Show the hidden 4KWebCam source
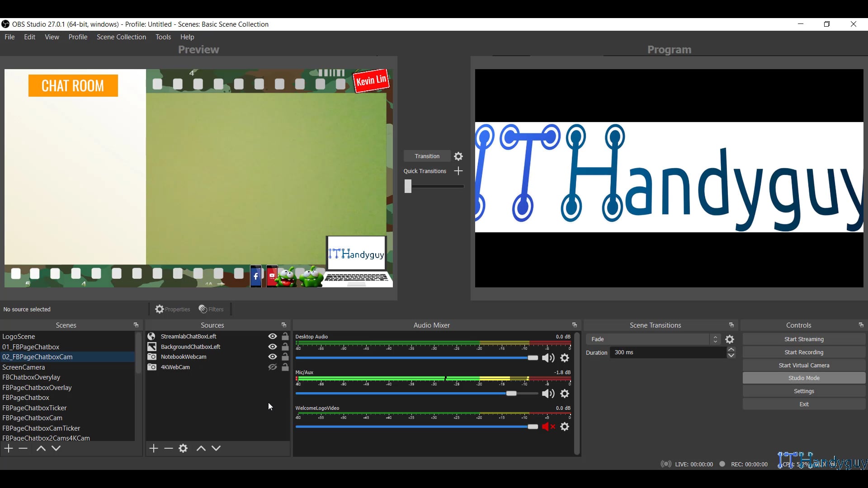 tap(272, 367)
